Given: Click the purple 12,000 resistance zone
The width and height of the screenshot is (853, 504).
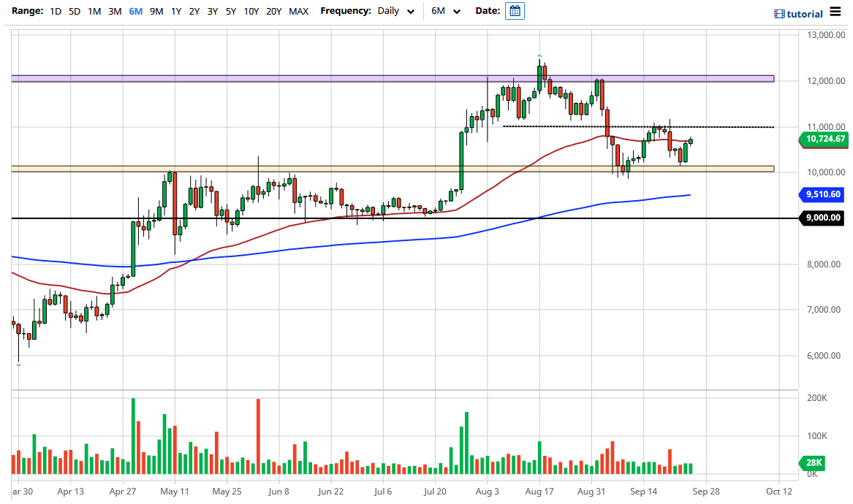Looking at the screenshot, I should point(393,79).
